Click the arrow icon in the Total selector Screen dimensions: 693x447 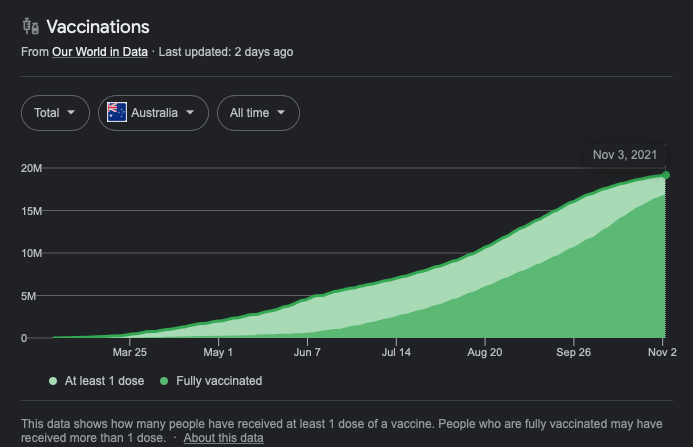[x=71, y=113]
